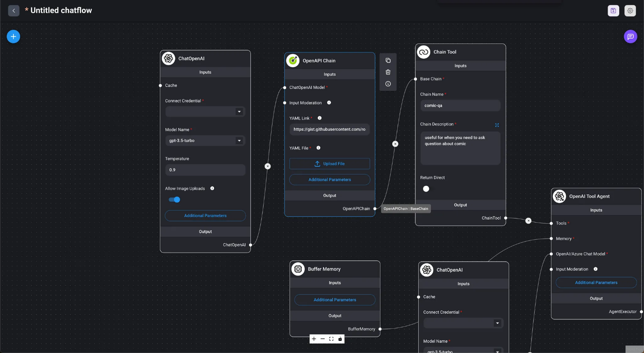The height and width of the screenshot is (353, 644).
Task: Delete the OpenAPI Chain node
Action: point(388,72)
